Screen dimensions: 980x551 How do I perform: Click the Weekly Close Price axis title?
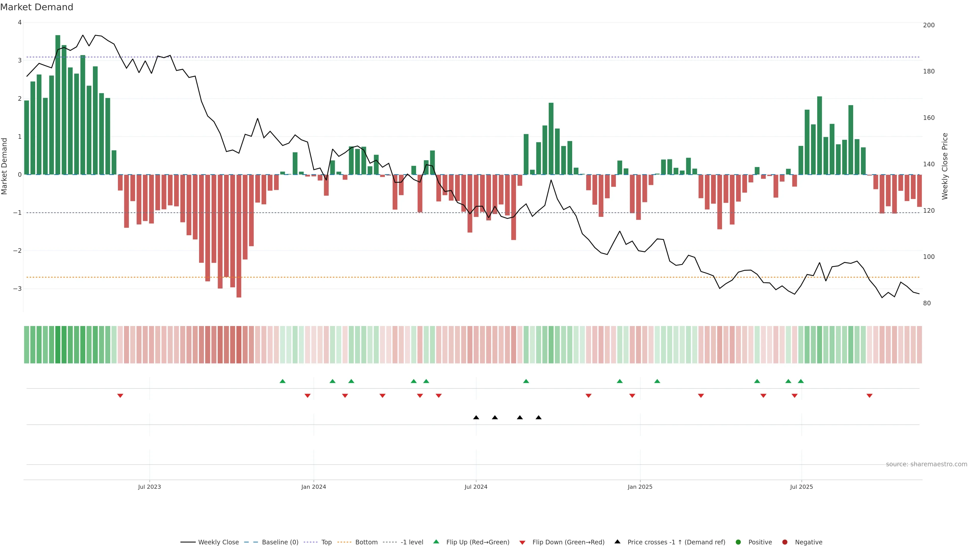(945, 166)
